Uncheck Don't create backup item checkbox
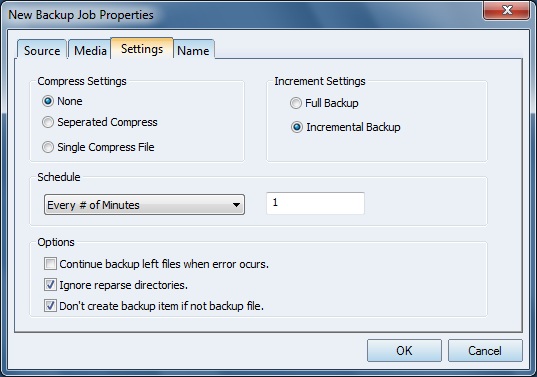 50,306
